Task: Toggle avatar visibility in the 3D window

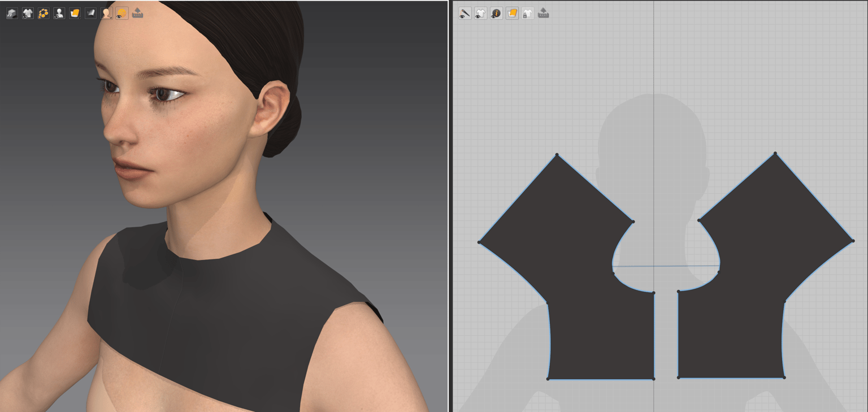Action: [59, 13]
